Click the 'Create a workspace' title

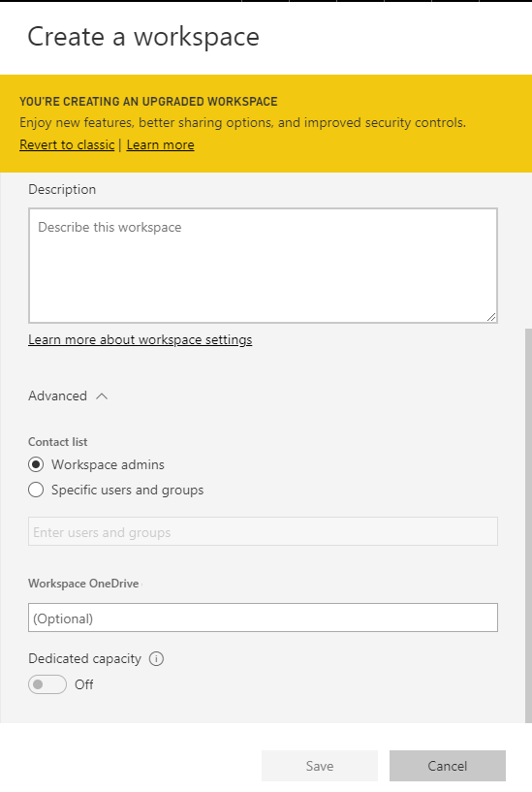(x=143, y=38)
